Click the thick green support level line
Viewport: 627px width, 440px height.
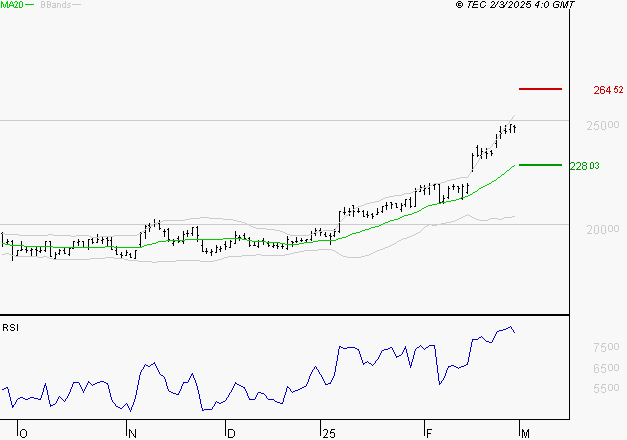(x=540, y=165)
